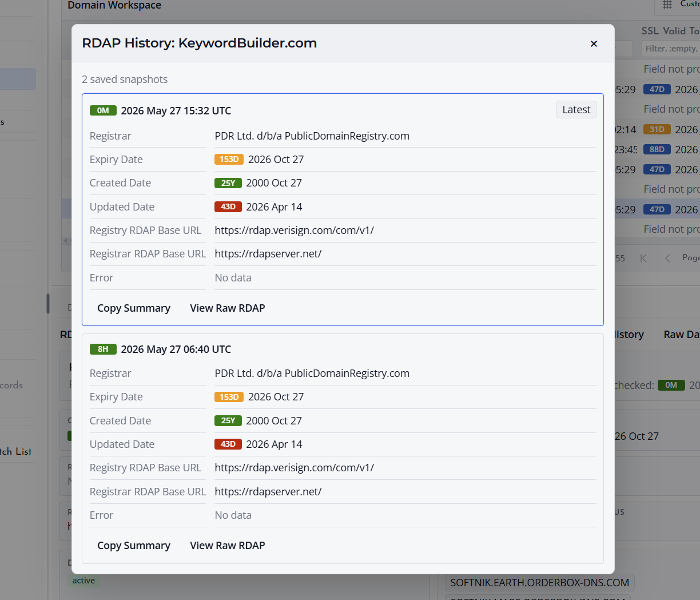The height and width of the screenshot is (600, 700).
Task: View Raw RDAP for 15:32 UTC snapshot
Action: coord(228,308)
